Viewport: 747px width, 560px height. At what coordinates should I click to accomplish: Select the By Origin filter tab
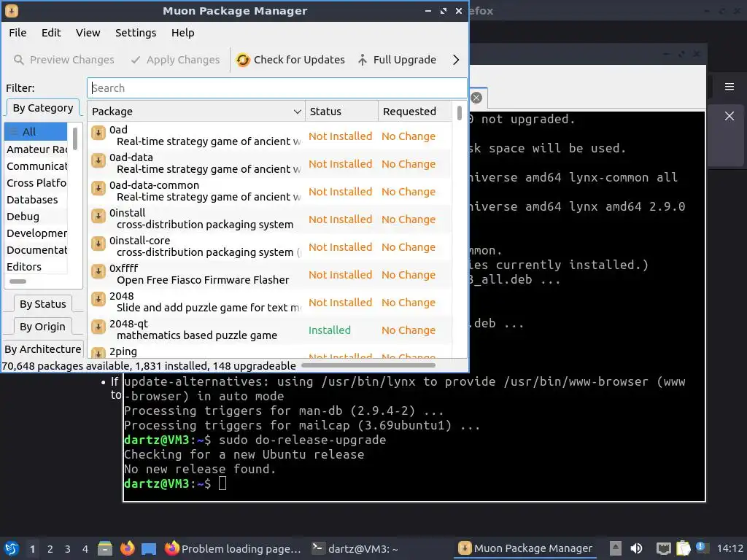(43, 327)
